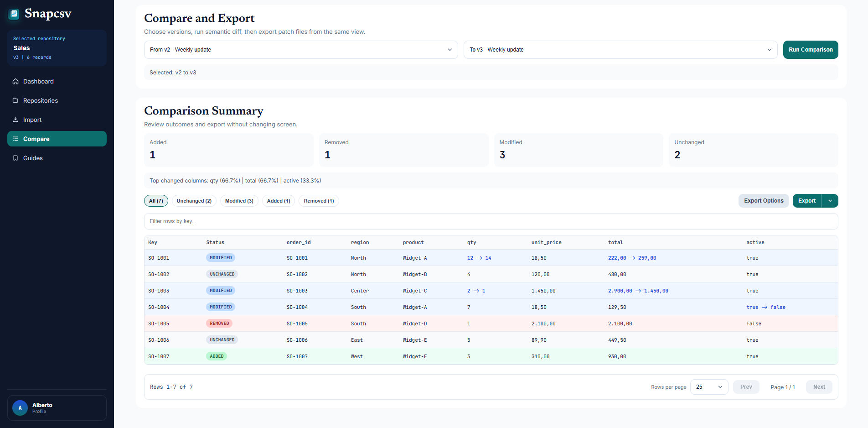Click the Snapcsv logo icon
This screenshot has width=868, height=428.
[14, 14]
